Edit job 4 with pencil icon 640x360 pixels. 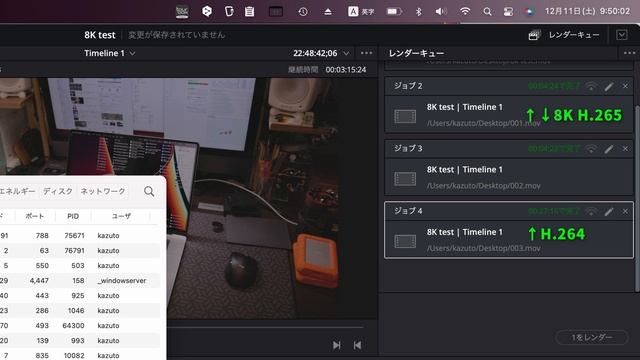(x=609, y=211)
